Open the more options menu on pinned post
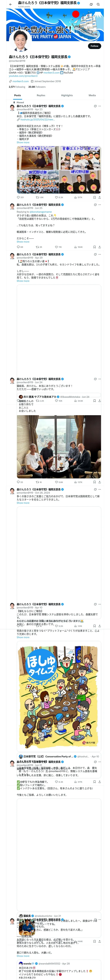Image resolution: width=110 pixels, height=980 pixels. (x=100, y=106)
